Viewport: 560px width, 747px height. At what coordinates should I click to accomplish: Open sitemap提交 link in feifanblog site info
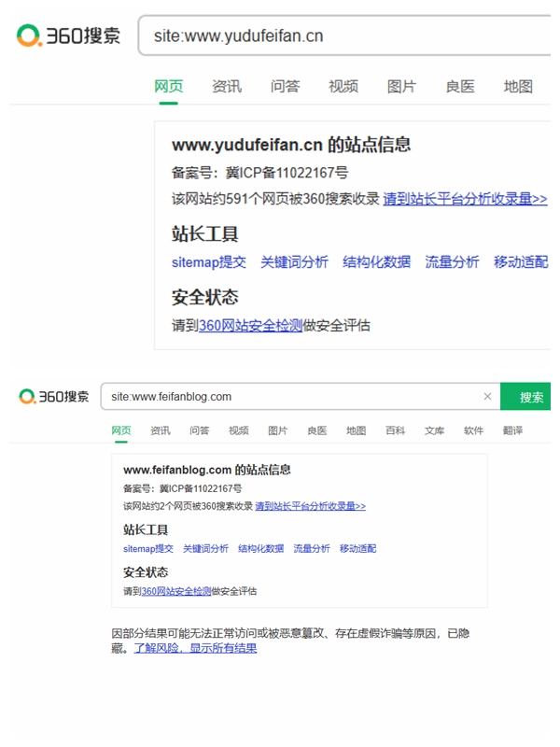coord(148,549)
